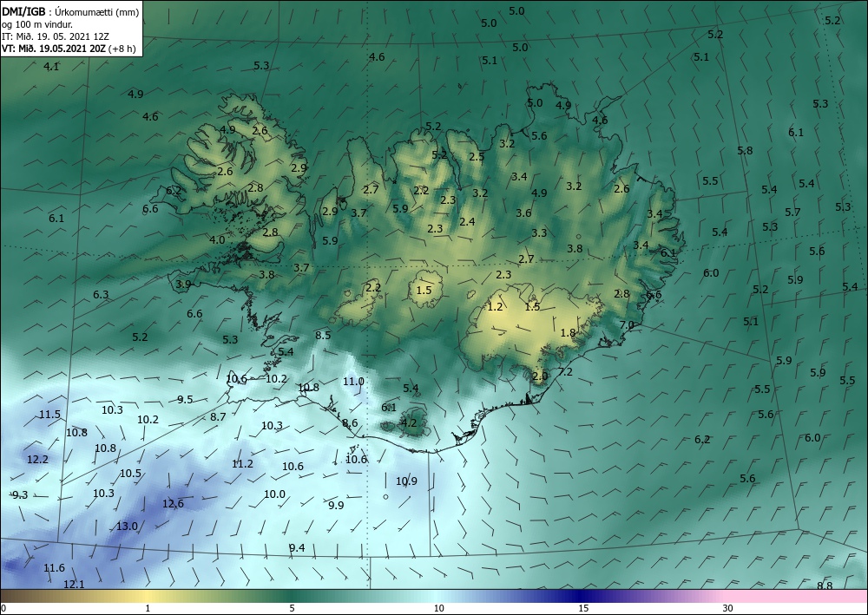Click the 12.6 precipitation value
This screenshot has width=868, height=615.
173,503
